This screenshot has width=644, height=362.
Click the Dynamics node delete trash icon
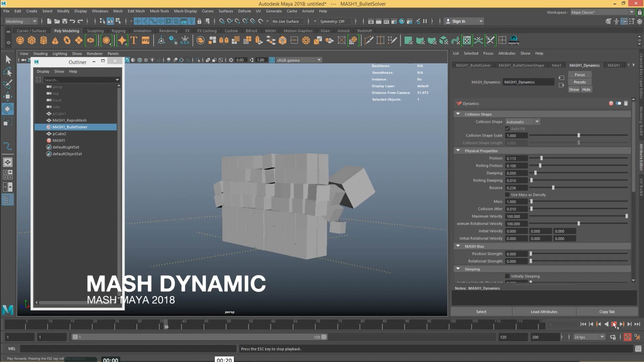[x=626, y=103]
